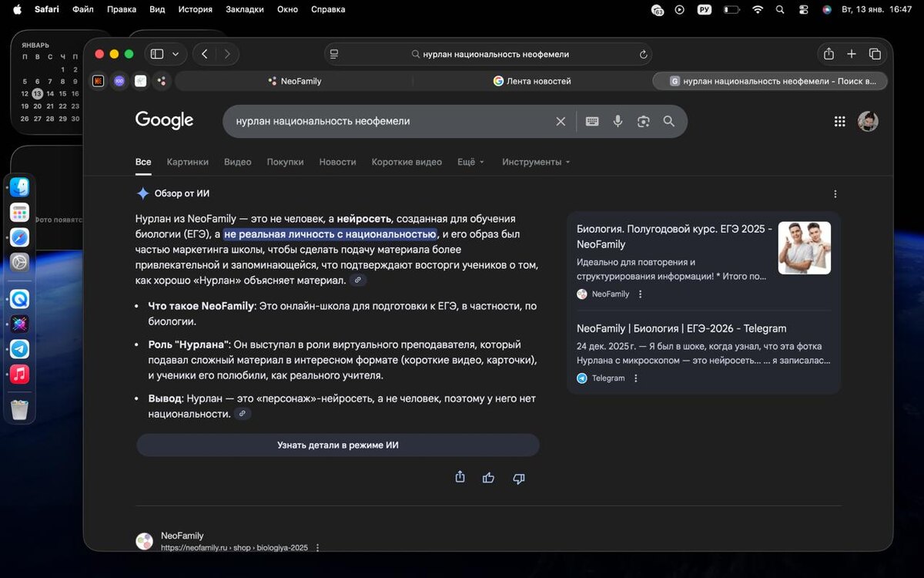Click the Safari share button
924x578 pixels.
tap(829, 54)
